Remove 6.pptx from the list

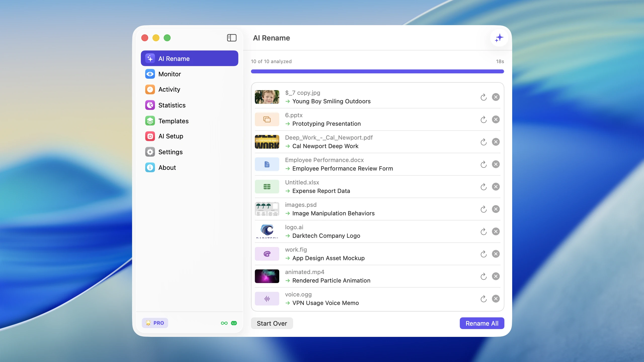(x=496, y=119)
